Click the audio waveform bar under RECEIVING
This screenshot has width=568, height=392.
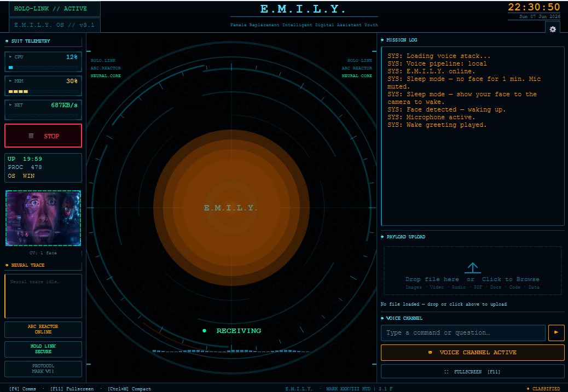[x=231, y=351]
